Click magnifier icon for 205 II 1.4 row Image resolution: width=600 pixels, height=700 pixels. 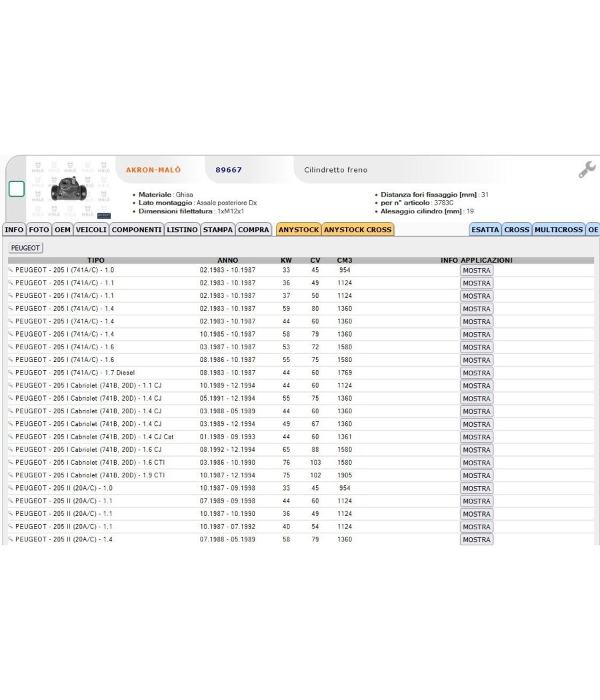(x=10, y=539)
